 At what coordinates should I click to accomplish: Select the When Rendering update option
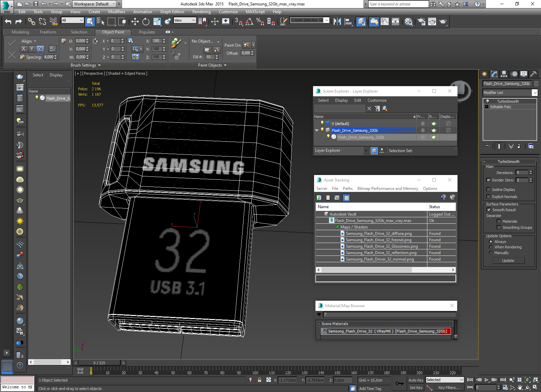coord(491,247)
